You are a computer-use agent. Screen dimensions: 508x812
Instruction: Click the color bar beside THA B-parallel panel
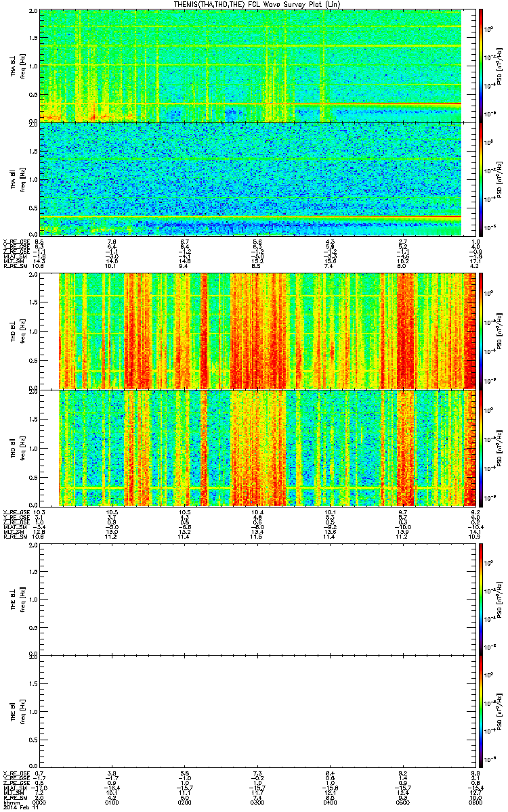[481, 179]
